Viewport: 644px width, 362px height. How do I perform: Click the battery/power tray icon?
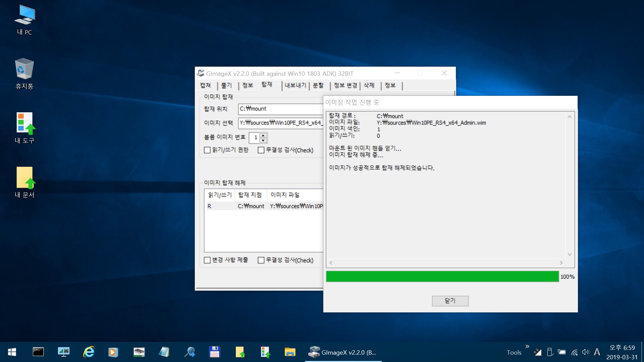click(562, 352)
